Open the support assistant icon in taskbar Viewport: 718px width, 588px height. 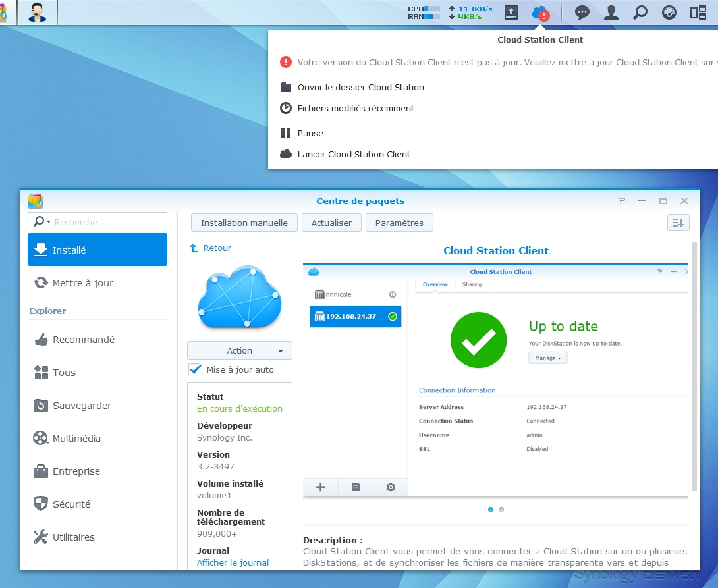[x=37, y=13]
